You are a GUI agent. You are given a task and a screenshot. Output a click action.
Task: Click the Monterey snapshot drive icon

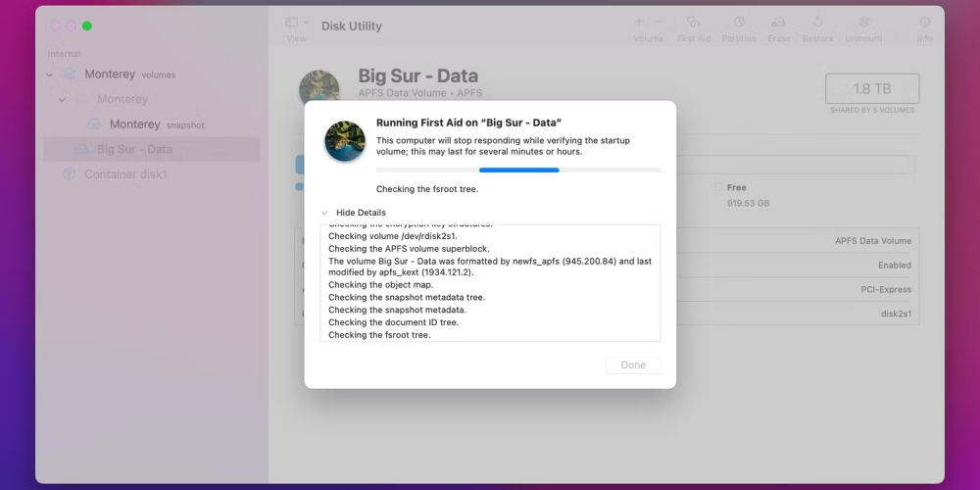pos(94,124)
